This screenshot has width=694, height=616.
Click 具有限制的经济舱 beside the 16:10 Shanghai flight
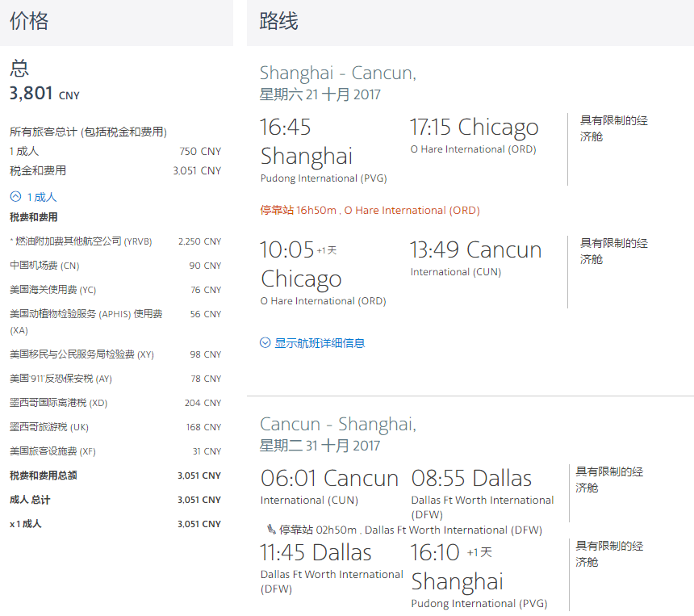coord(609,554)
